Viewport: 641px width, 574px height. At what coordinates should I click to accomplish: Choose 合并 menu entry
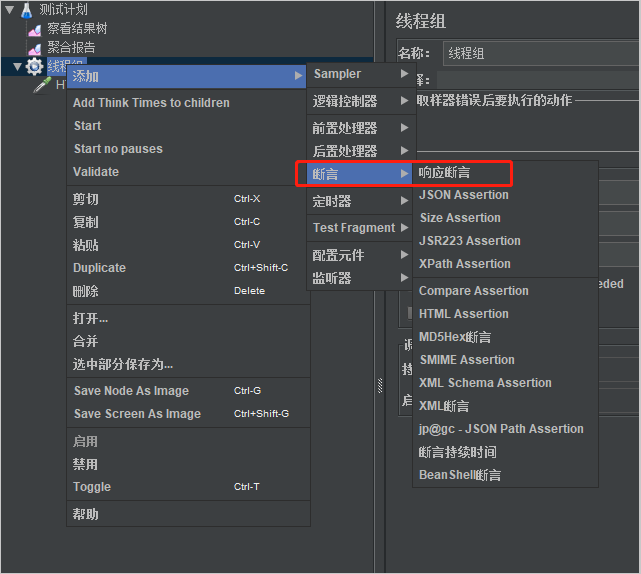188,341
